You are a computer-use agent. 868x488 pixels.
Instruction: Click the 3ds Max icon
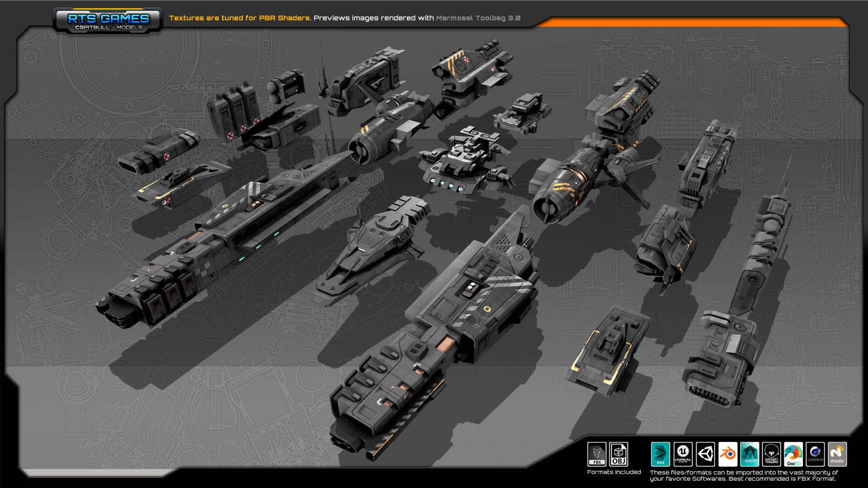coord(660,454)
